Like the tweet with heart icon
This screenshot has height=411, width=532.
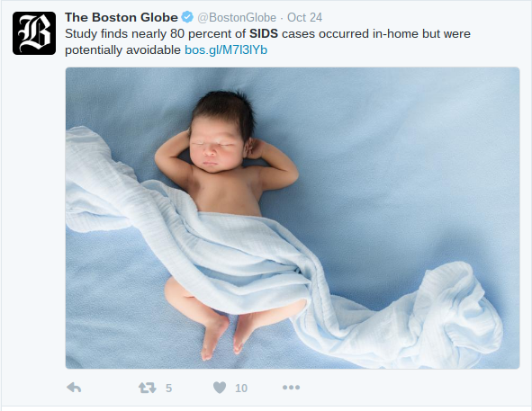tap(220, 388)
